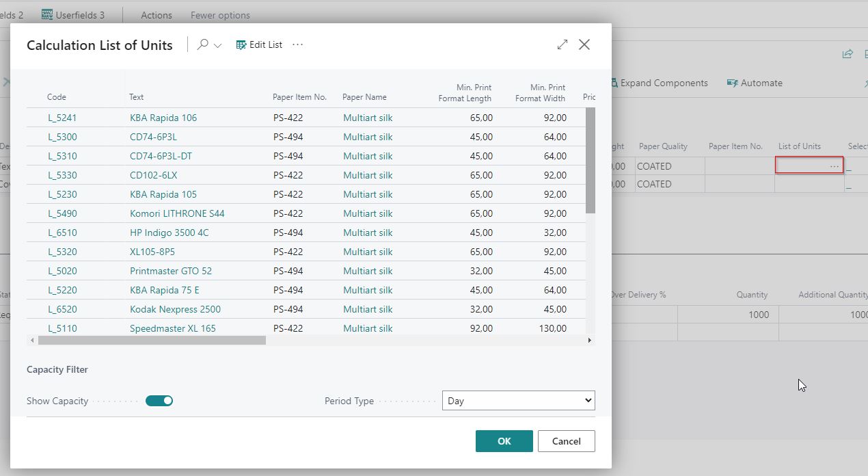This screenshot has height=476, width=868.
Task: Open code link L_5310
Action: [62, 156]
